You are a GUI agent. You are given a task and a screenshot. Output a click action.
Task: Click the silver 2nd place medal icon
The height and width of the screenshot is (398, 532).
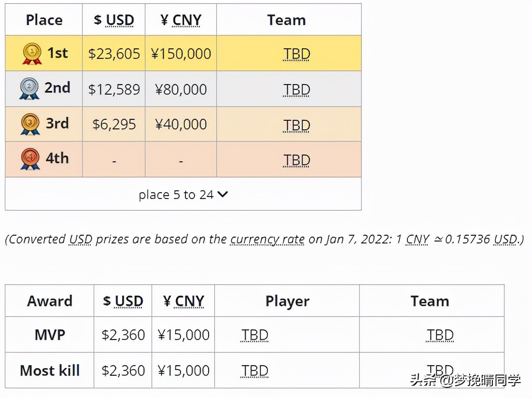pyautogui.click(x=29, y=89)
